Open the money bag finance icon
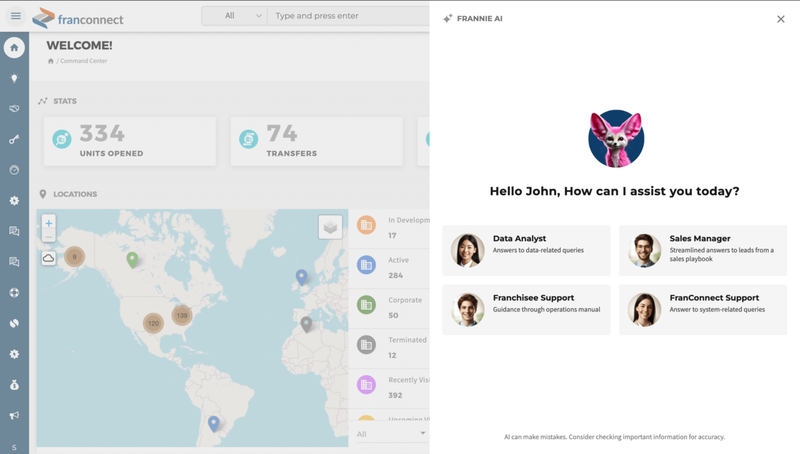 point(14,384)
